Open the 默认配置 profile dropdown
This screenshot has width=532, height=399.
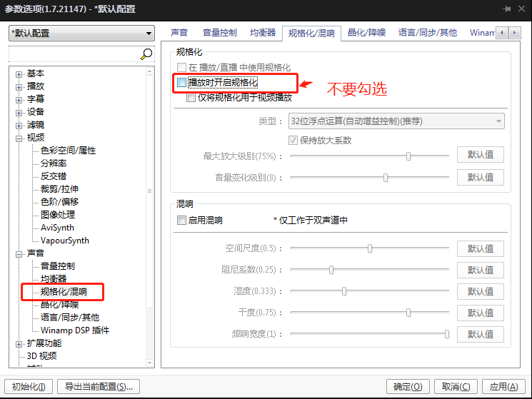pos(81,34)
